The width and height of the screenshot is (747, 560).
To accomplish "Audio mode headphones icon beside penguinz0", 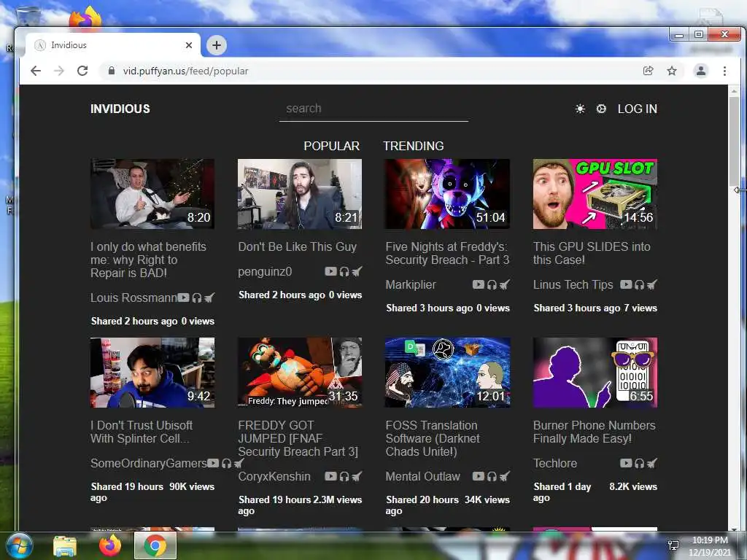I will coord(344,272).
